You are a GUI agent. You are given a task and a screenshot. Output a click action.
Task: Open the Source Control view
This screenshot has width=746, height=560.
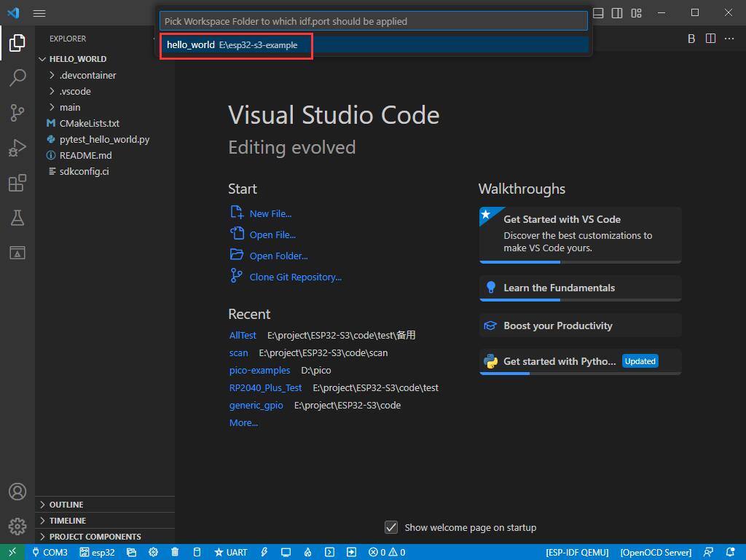[17, 113]
